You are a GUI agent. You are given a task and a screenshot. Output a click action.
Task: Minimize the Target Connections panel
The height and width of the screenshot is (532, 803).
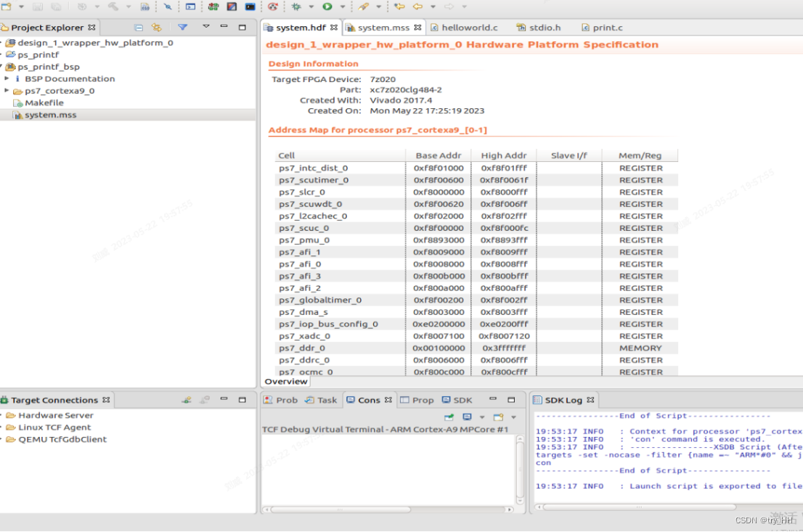(x=224, y=398)
